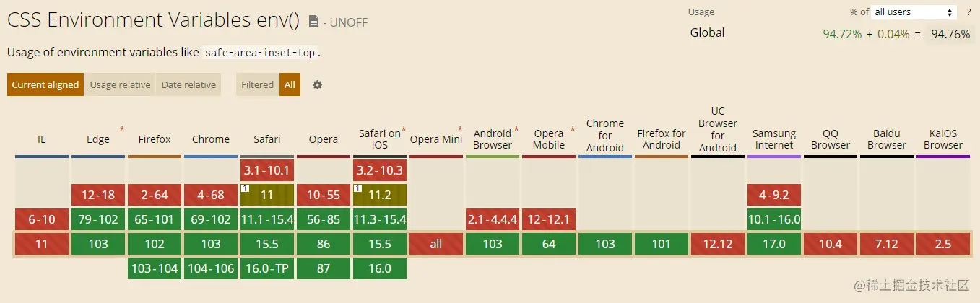Click the asterisk beside Opera Mini
The height and width of the screenshot is (303, 980).
click(x=460, y=130)
